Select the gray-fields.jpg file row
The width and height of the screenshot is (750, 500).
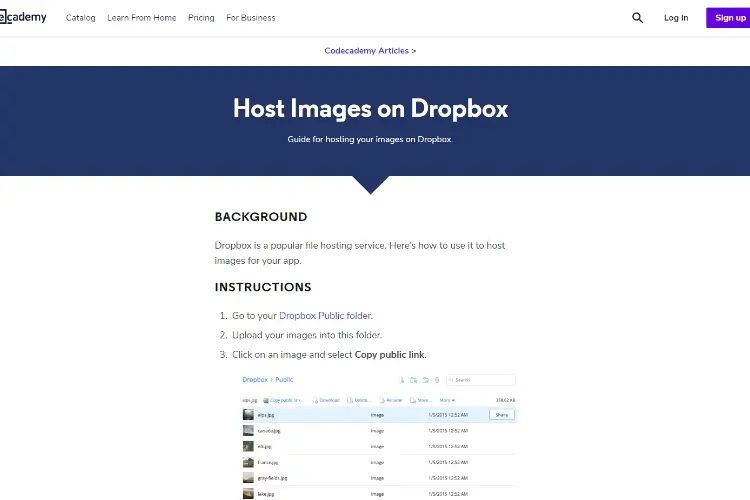click(379, 478)
